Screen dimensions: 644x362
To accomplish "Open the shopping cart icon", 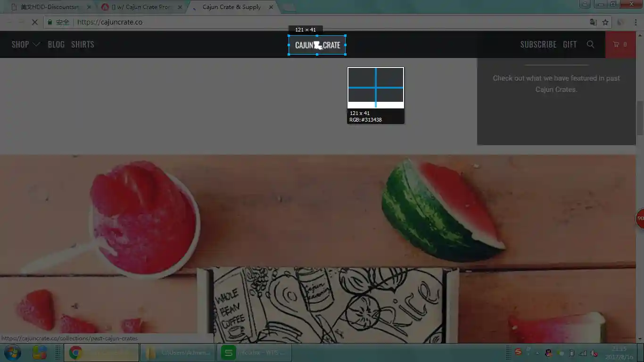I will [x=619, y=44].
